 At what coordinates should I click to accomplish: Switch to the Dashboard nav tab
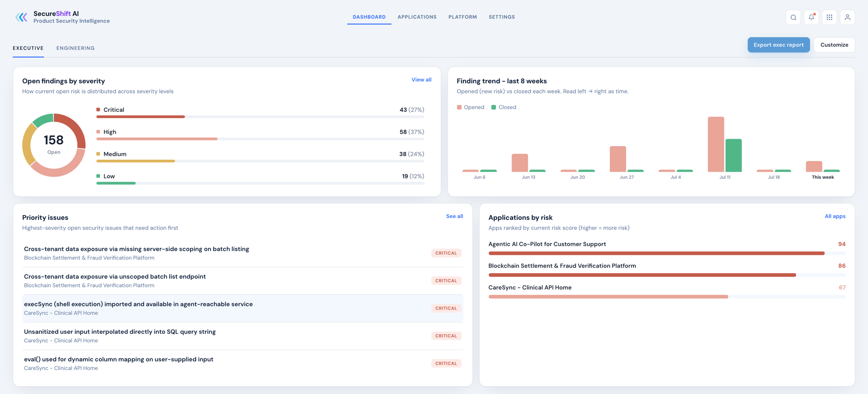369,17
